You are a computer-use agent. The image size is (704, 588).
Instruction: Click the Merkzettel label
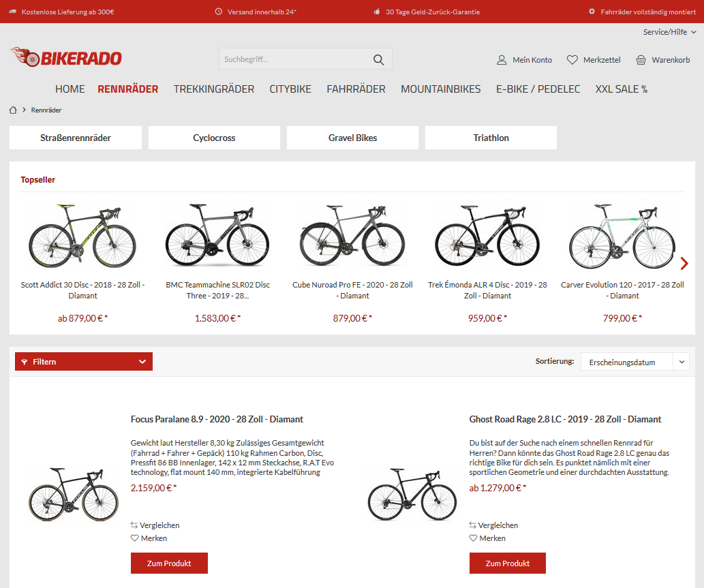pyautogui.click(x=602, y=60)
